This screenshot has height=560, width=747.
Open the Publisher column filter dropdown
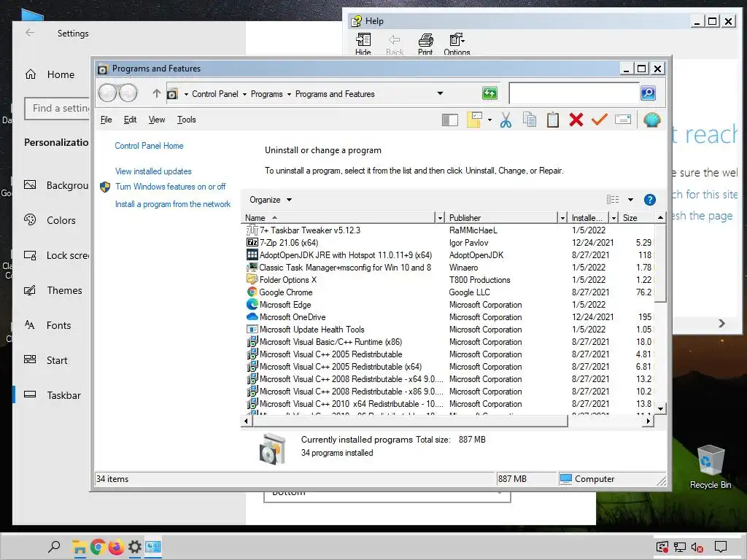point(562,217)
